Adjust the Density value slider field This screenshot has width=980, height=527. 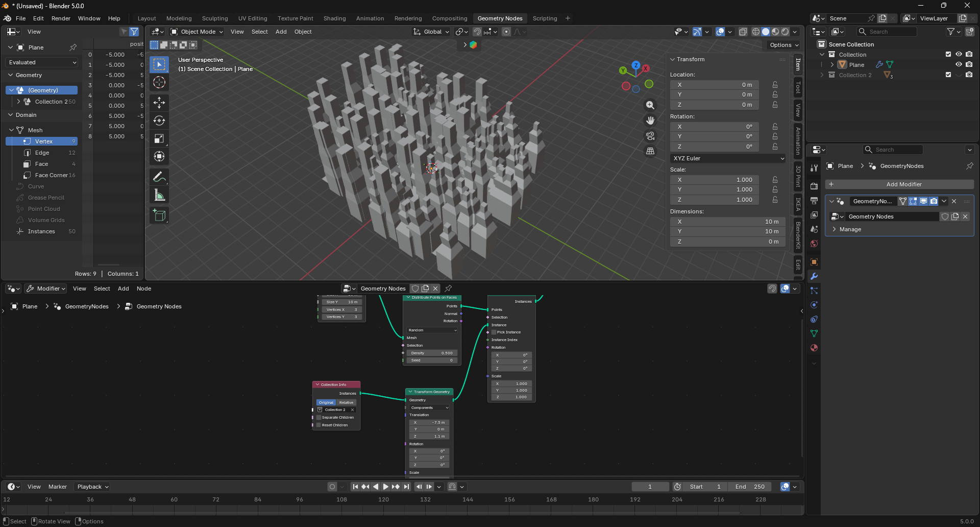coord(431,353)
